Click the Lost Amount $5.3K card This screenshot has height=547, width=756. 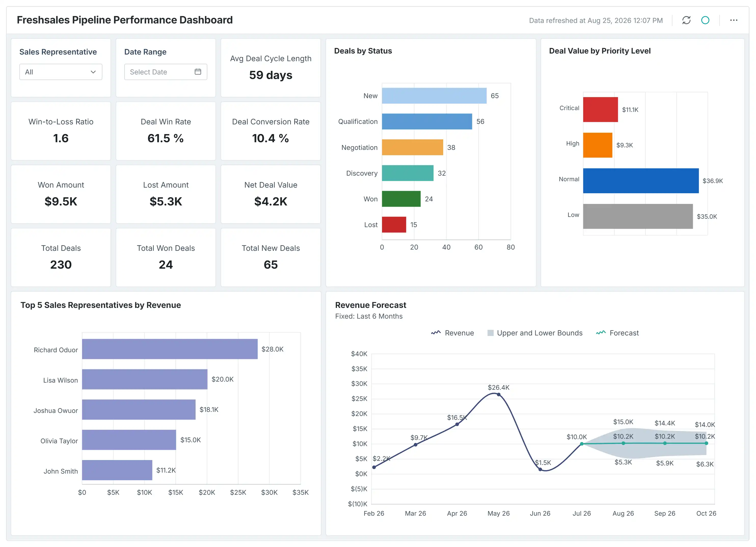click(166, 194)
